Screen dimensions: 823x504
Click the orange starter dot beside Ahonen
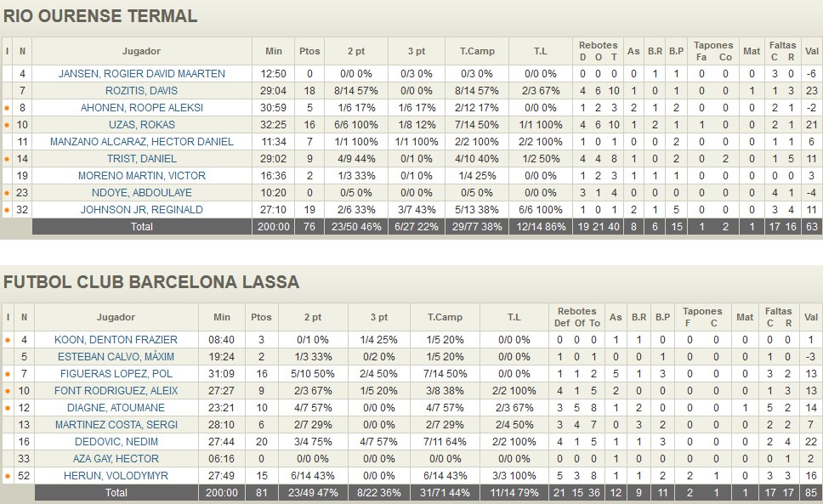8,109
